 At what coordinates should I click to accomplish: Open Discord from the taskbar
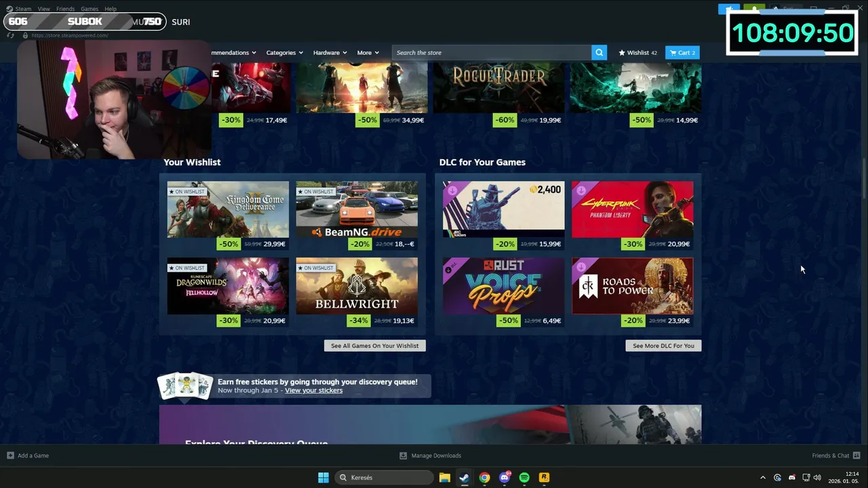tap(505, 477)
